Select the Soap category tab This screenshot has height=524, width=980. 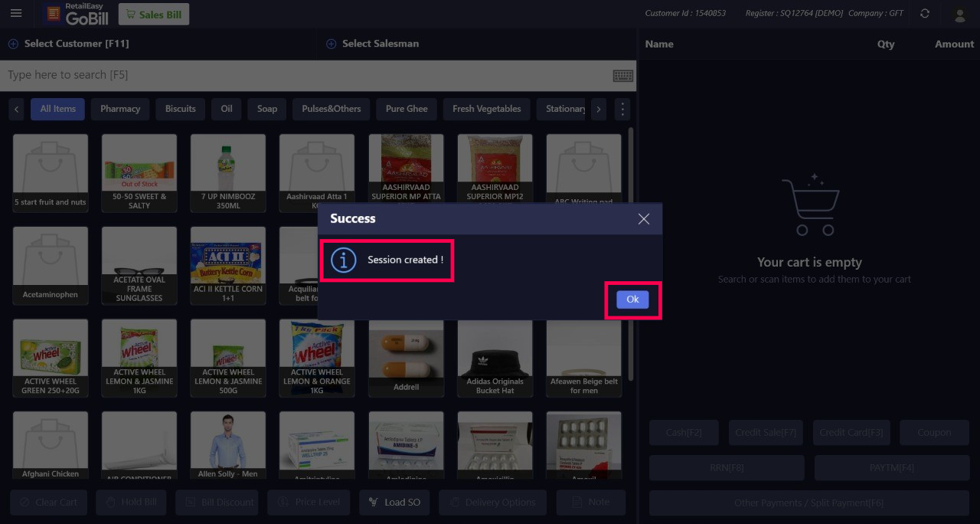click(267, 109)
